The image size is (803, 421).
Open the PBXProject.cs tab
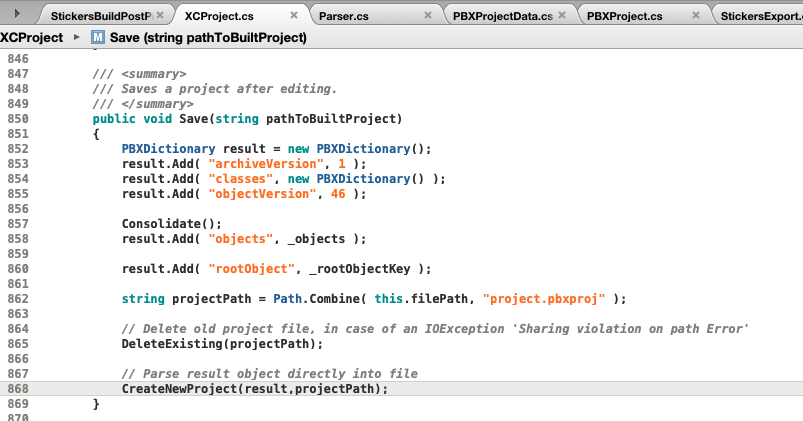click(625, 16)
